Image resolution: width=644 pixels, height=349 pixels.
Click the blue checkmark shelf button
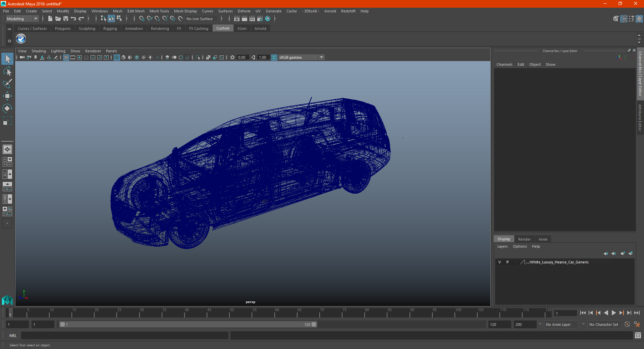[x=21, y=39]
